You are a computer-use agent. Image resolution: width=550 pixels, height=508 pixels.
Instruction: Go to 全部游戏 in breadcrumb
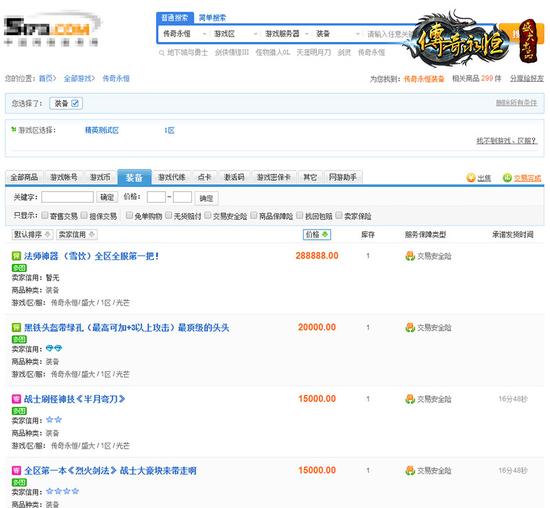tap(77, 78)
